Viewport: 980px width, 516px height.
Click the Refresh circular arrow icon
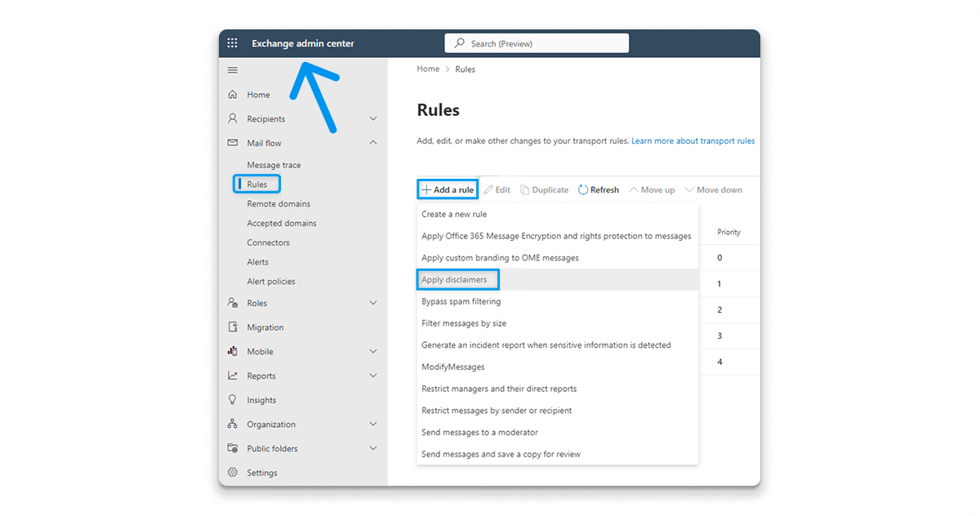click(x=583, y=190)
